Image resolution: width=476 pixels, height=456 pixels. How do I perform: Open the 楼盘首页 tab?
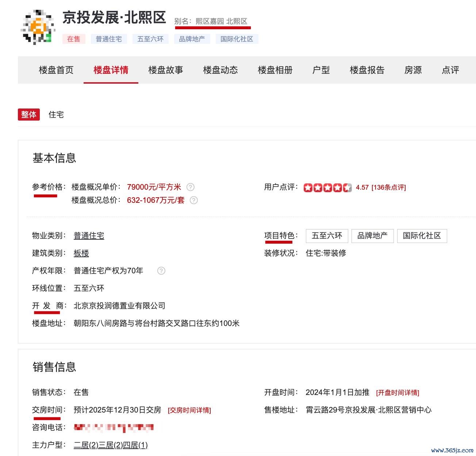(x=56, y=70)
